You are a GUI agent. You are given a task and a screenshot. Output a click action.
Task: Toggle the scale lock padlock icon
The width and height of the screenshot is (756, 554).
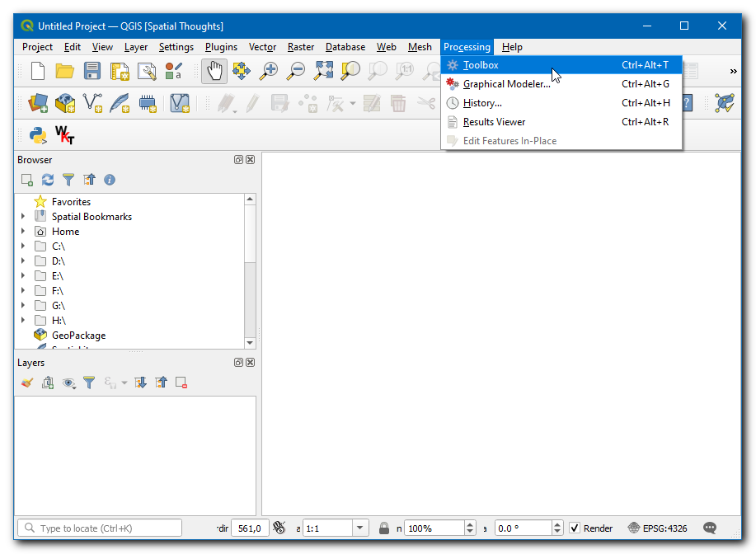pos(384,528)
